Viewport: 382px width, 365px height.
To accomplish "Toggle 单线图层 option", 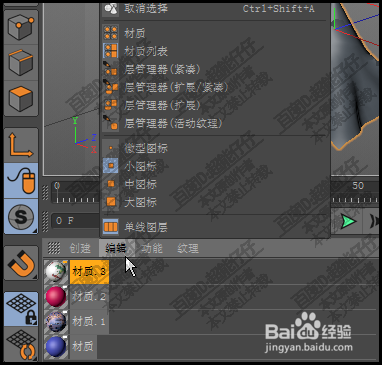I will pyautogui.click(x=215, y=227).
